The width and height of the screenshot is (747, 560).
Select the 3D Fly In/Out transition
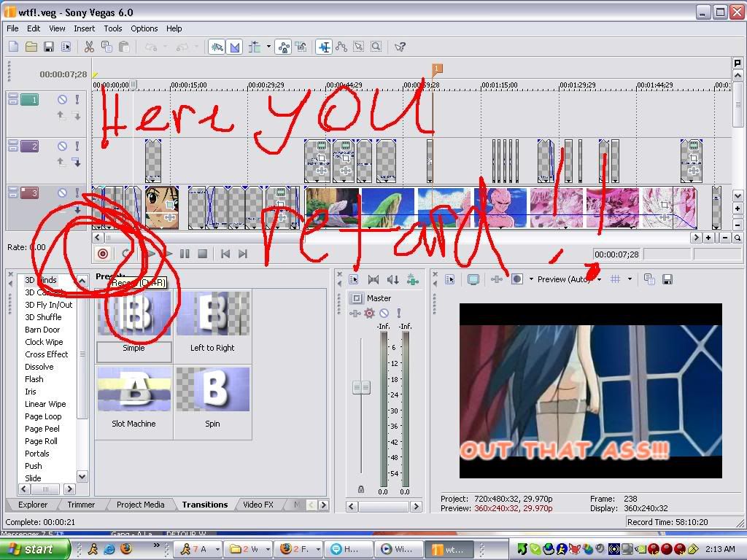49,305
